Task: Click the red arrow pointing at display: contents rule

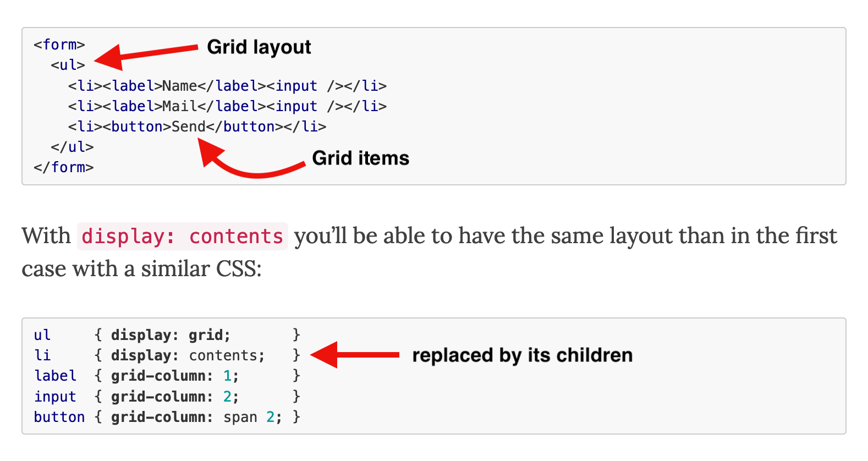Action: (x=355, y=355)
